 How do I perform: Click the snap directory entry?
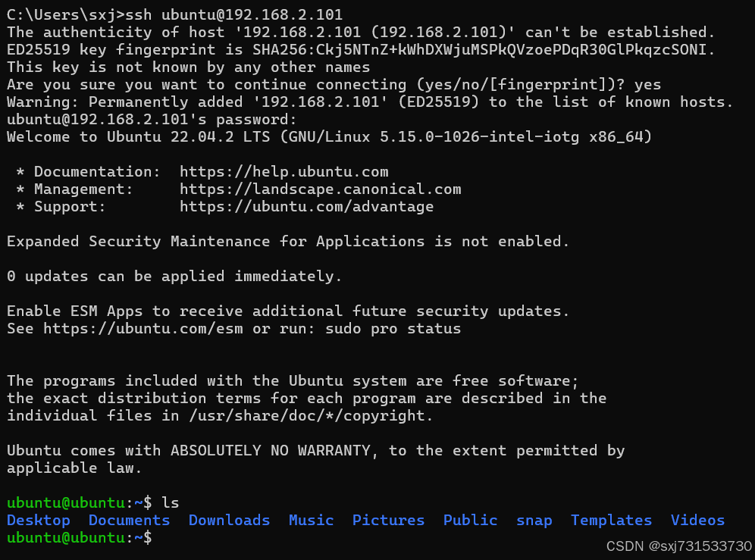(x=534, y=521)
